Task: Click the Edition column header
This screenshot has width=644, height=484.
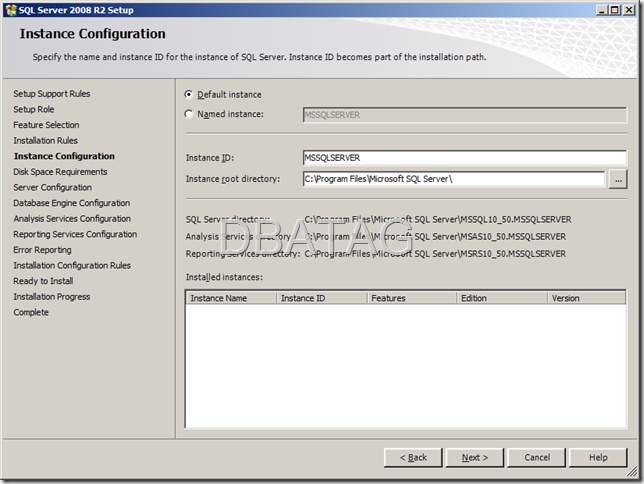Action: coord(502,298)
